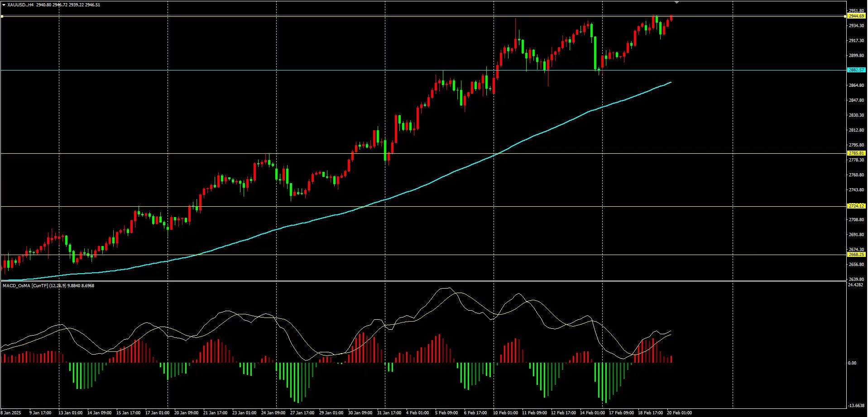The image size is (868, 417).
Task: Click the 0.00 level on MACD scale
Action: 852,363
